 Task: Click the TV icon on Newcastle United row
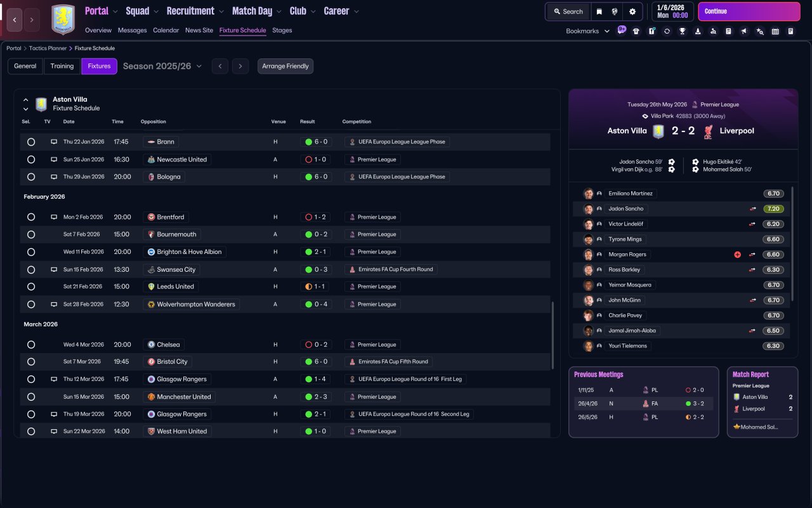[x=54, y=159]
